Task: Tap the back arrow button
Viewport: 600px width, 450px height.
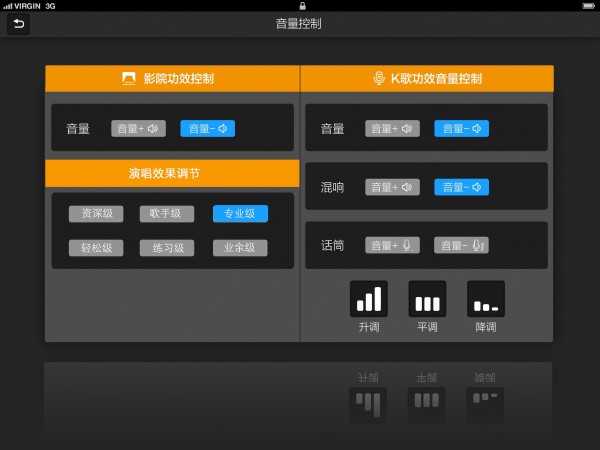Action: pyautogui.click(x=18, y=24)
